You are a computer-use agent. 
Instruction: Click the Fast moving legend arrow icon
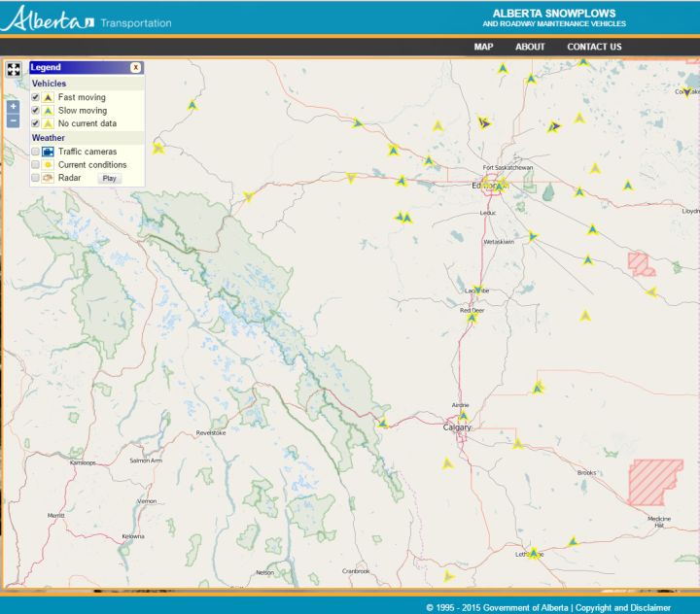[48, 97]
